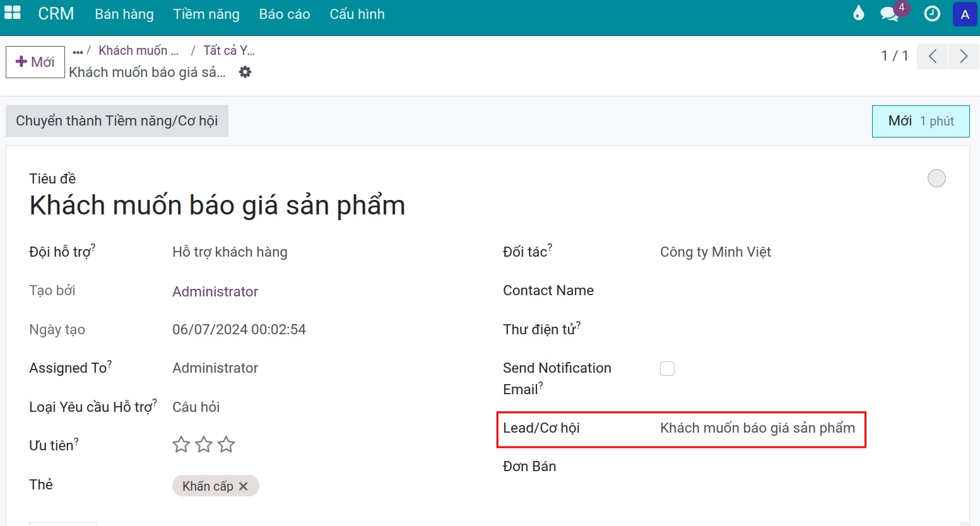Screen dimensions: 980x526
Task: Open the Báo cáo menu
Action: click(285, 14)
